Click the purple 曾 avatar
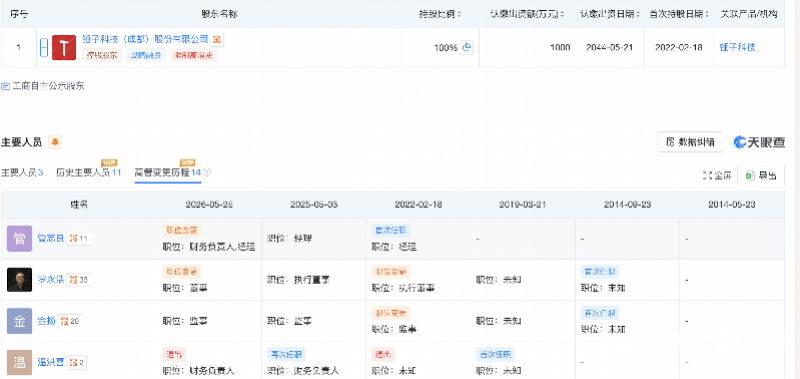Image resolution: width=800 pixels, height=379 pixels. coord(19,238)
